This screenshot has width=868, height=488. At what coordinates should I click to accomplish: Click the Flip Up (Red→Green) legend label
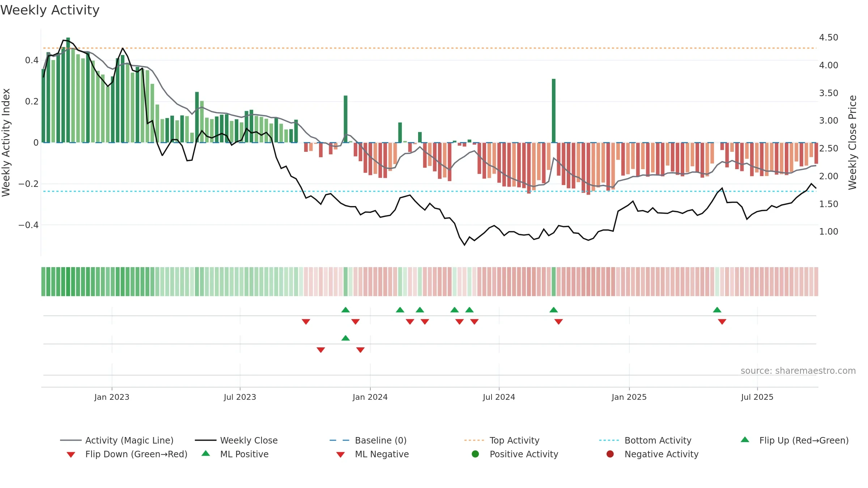(804, 440)
